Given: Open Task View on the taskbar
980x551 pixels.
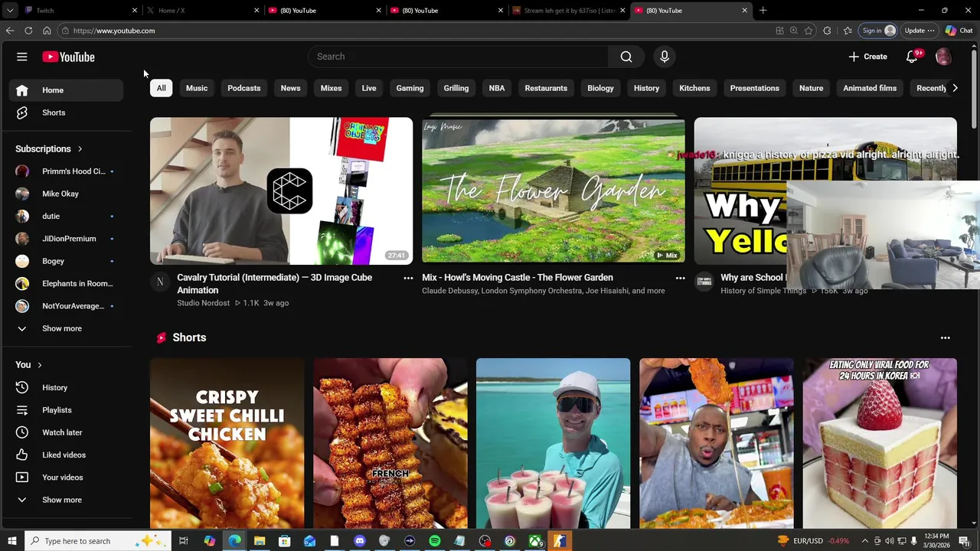Looking at the screenshot, I should pyautogui.click(x=184, y=541).
